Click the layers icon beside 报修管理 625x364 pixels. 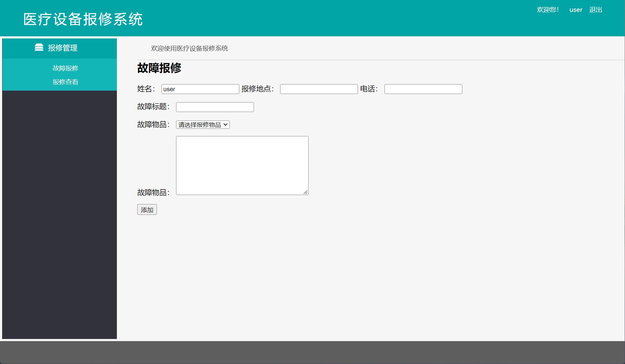point(39,48)
